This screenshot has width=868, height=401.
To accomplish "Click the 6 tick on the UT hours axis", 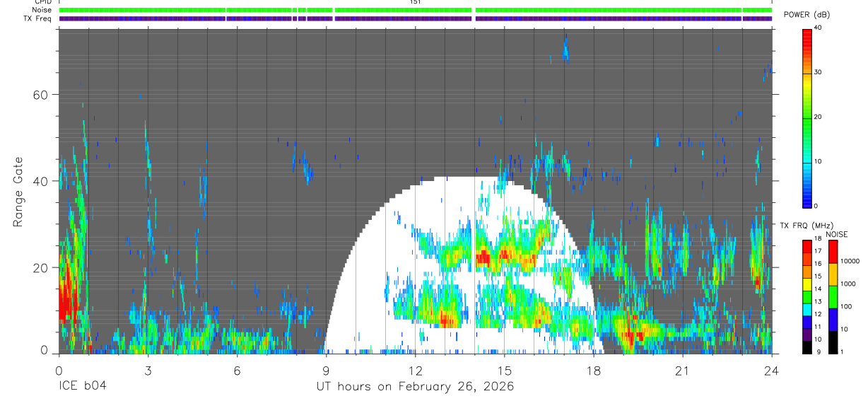I will [x=237, y=371].
